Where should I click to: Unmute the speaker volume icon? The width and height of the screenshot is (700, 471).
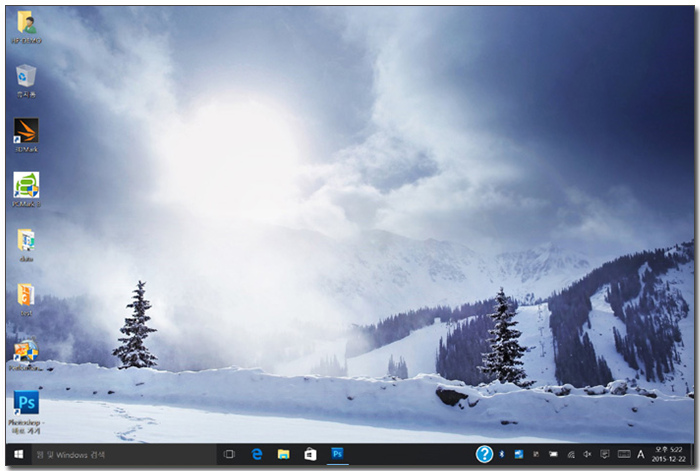(587, 455)
